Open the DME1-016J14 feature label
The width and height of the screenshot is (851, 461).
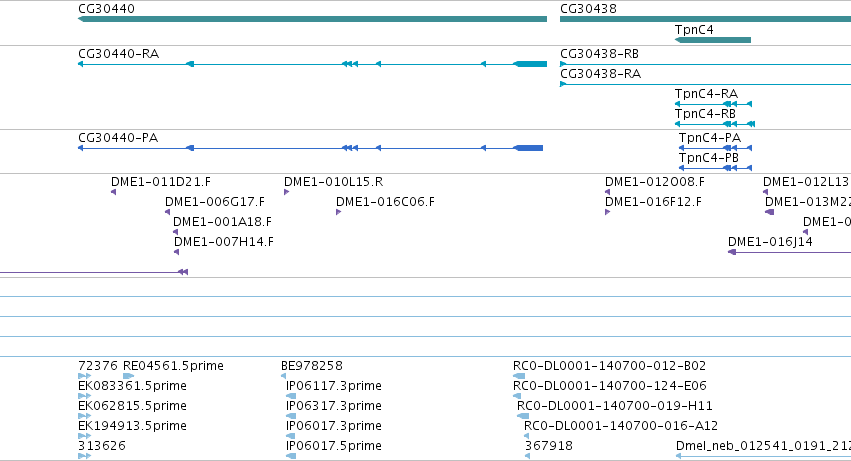coord(770,242)
